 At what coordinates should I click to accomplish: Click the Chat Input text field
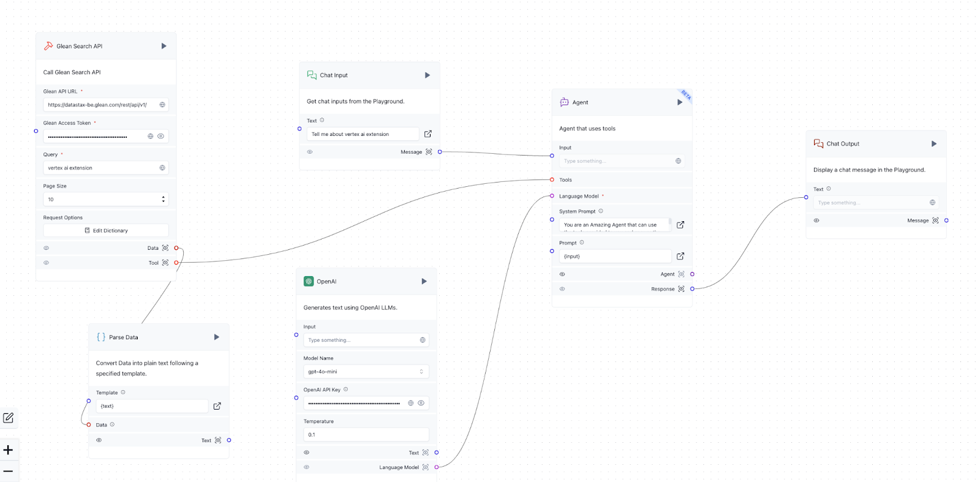point(363,134)
